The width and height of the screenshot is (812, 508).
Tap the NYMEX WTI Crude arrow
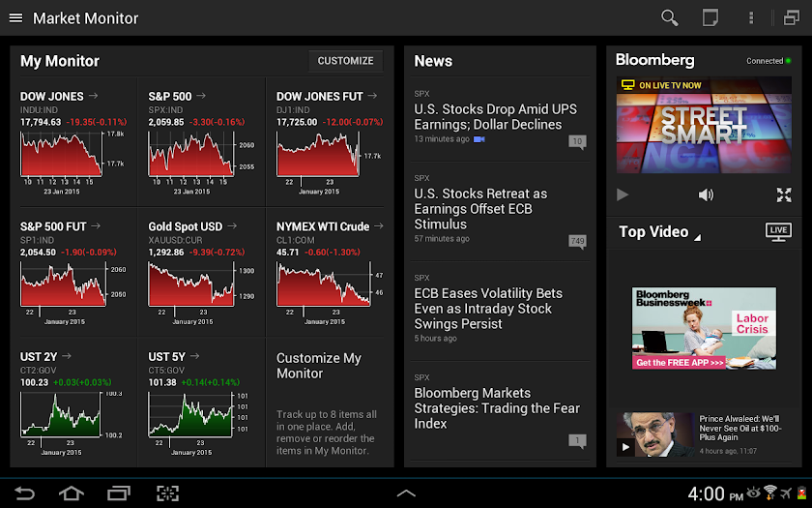379,225
